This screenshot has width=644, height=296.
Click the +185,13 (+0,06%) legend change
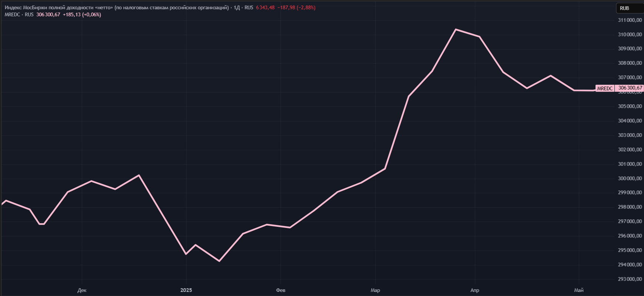click(82, 15)
